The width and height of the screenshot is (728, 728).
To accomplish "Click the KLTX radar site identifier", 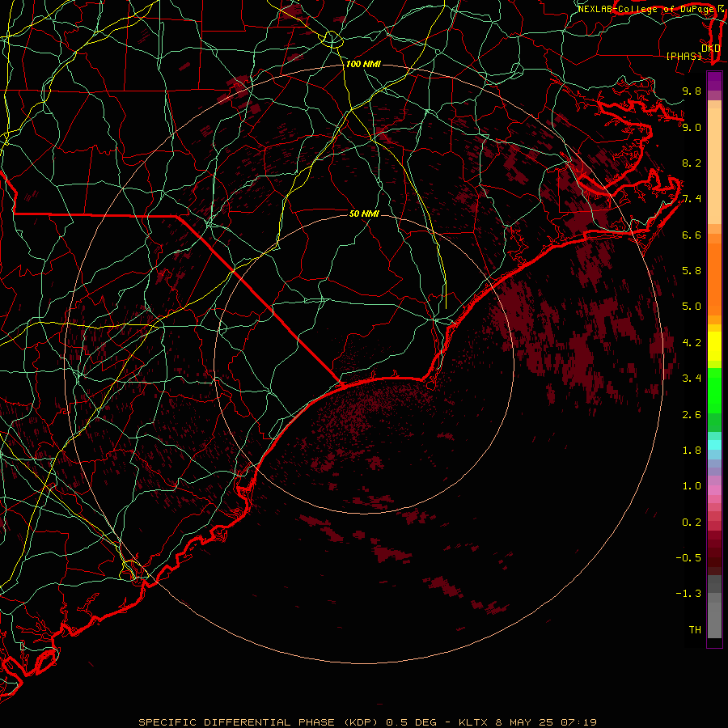I will coord(472,722).
